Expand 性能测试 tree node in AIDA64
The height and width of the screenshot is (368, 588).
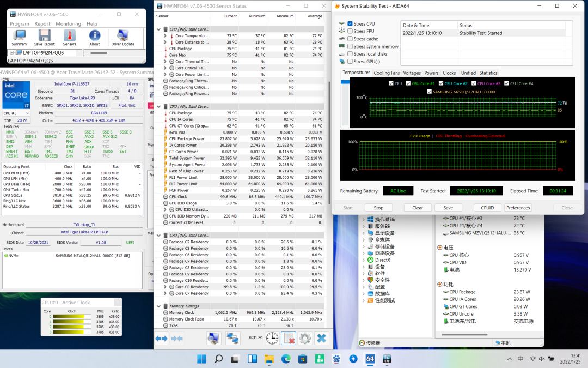[363, 300]
